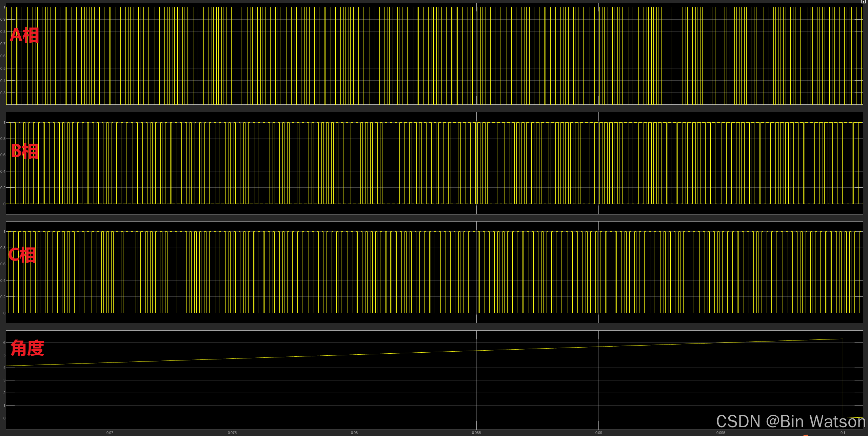Click the 0.1 x-axis tick label

[x=843, y=433]
